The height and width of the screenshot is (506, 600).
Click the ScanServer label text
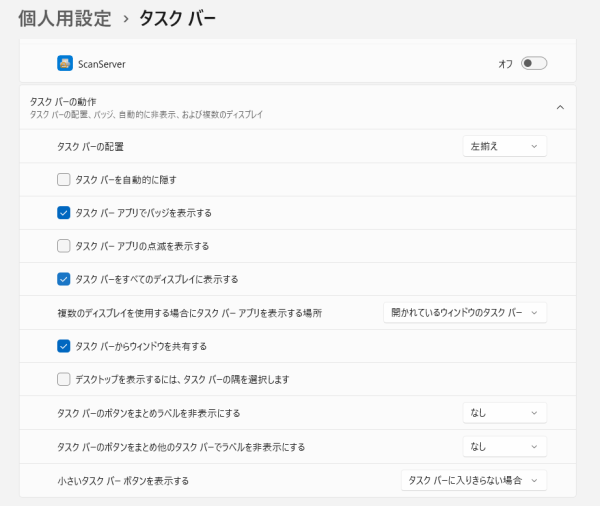101,64
